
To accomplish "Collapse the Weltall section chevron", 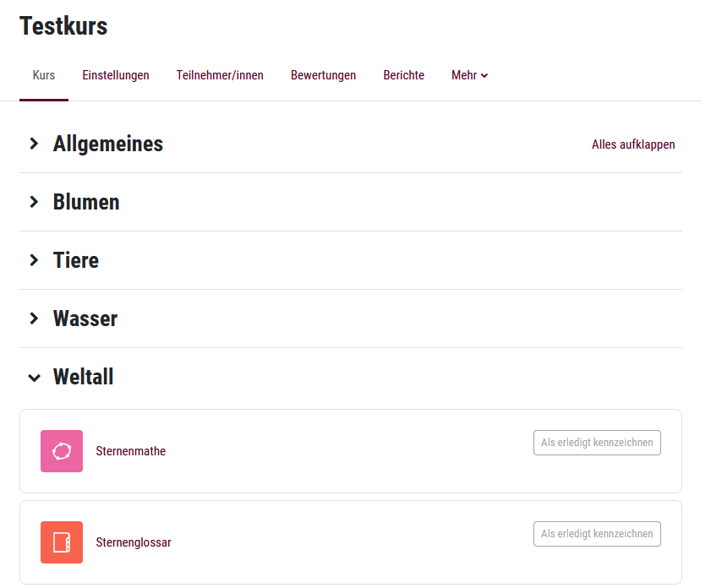I will 34,378.
